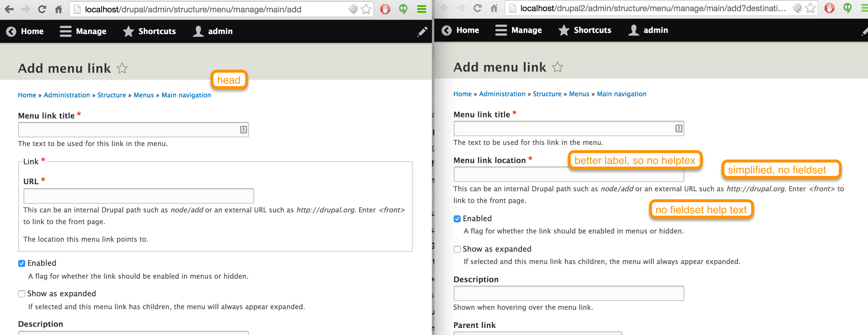Click the pencil edit icon in left toolbar
This screenshot has width=868, height=335.
pos(422,31)
